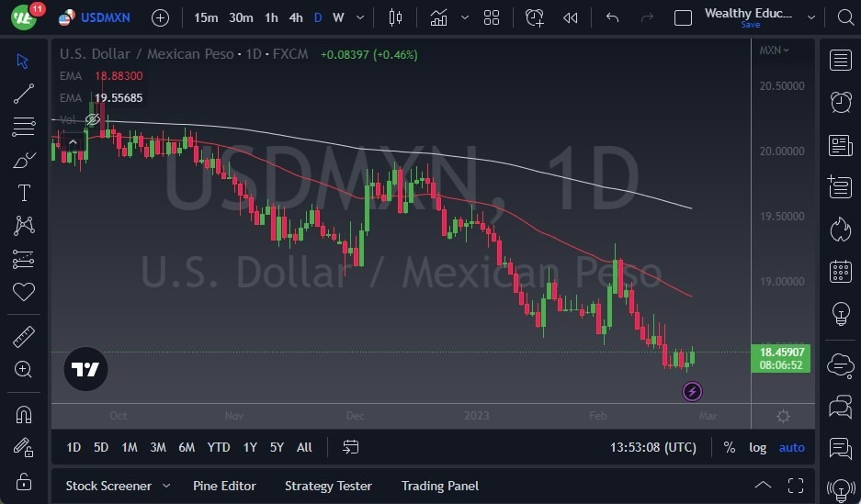
Task: Toggle the percent price scale
Action: (x=730, y=447)
